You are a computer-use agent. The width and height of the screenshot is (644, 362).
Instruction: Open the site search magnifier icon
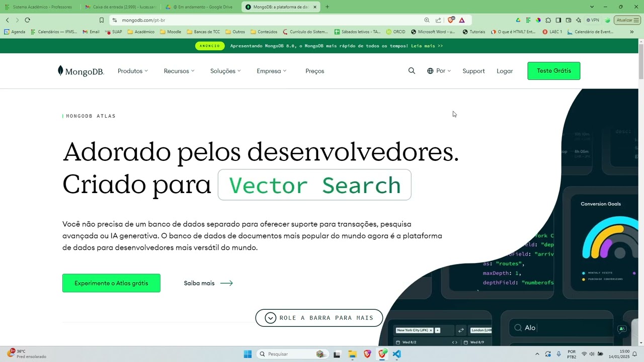point(412,71)
